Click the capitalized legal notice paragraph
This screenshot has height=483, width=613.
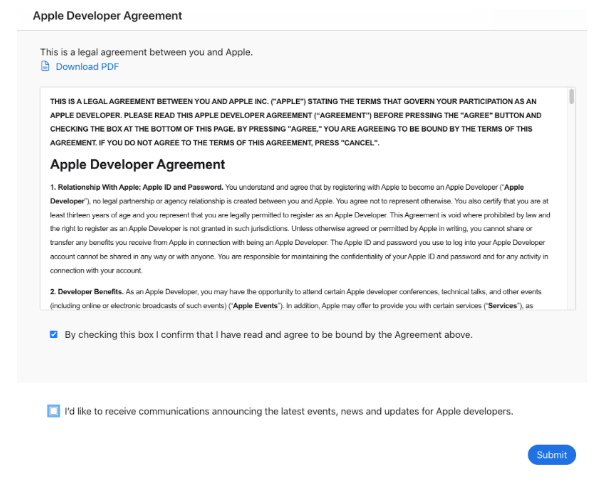click(x=296, y=122)
